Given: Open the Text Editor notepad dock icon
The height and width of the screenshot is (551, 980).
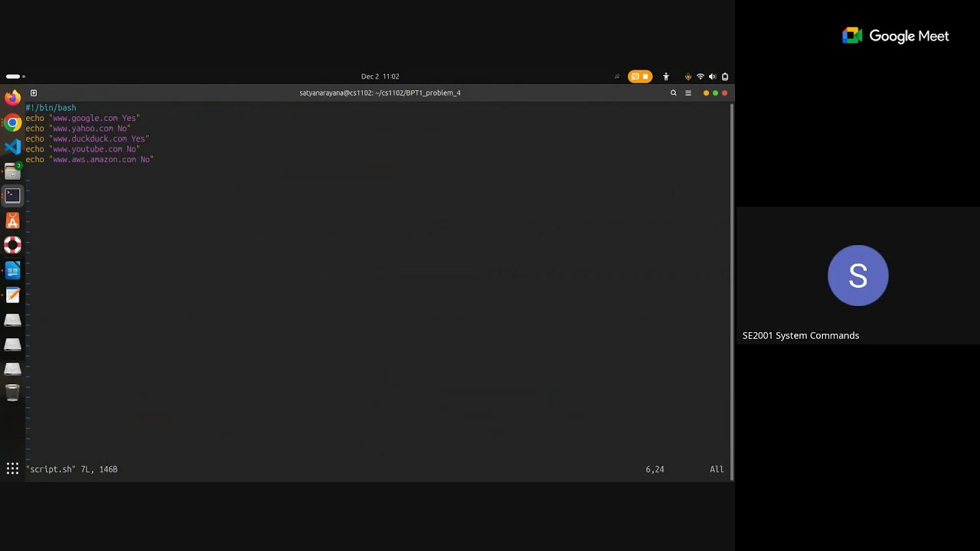Looking at the screenshot, I should [12, 295].
